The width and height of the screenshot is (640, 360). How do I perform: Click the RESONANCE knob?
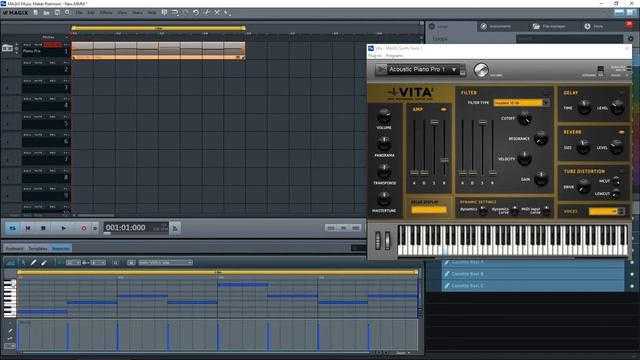point(541,139)
